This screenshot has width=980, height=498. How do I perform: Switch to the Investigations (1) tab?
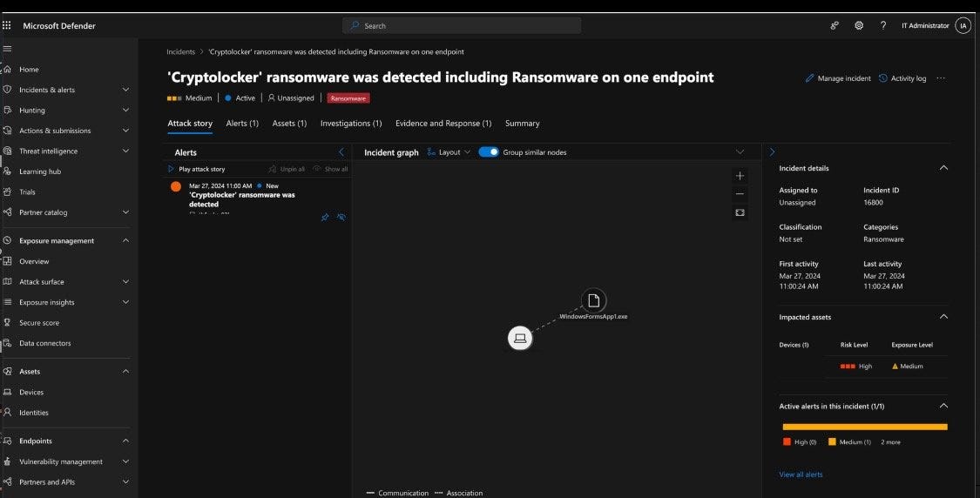tap(351, 123)
